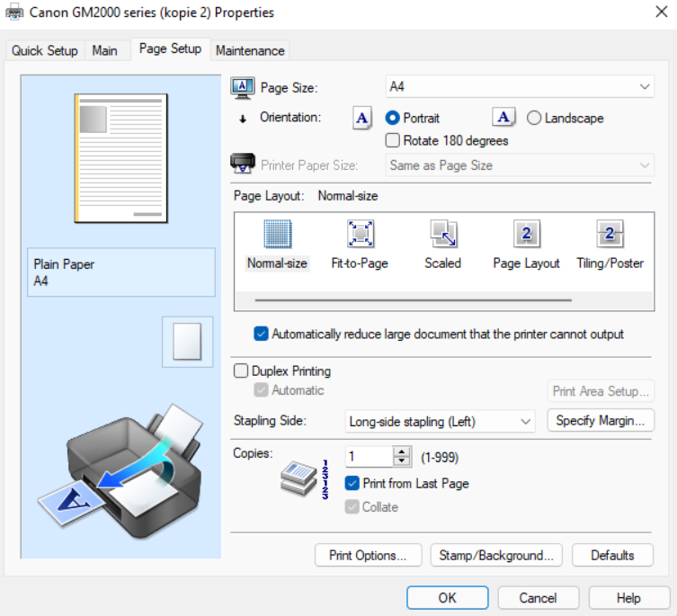Open the Help button
677x616 pixels.
tap(628, 598)
